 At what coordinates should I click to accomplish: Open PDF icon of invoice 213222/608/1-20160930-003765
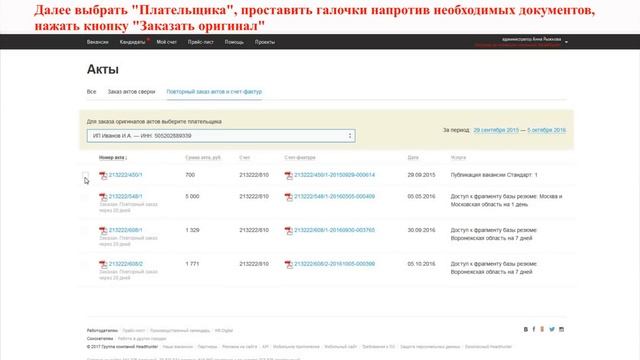pyautogui.click(x=289, y=231)
